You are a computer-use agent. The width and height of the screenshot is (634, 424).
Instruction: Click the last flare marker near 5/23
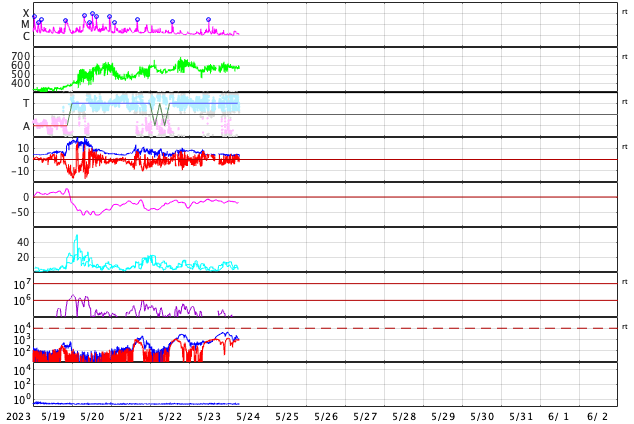pyautogui.click(x=208, y=19)
